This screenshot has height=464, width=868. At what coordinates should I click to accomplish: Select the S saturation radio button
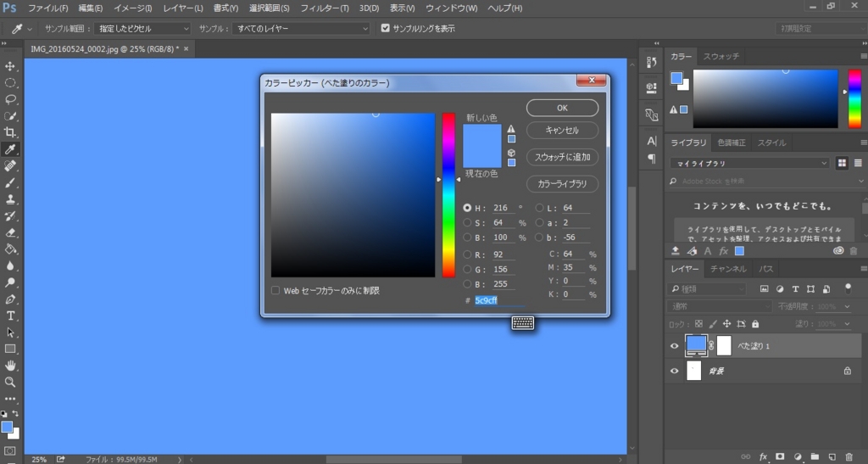point(467,222)
